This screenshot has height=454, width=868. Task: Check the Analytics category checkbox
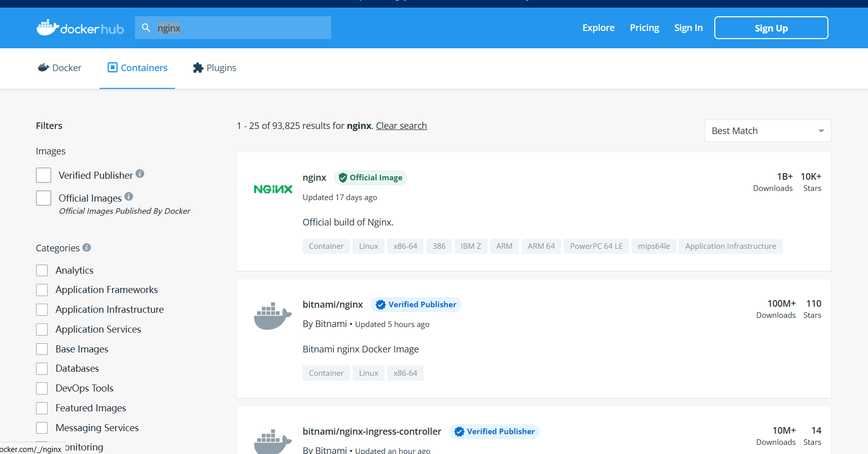42,270
